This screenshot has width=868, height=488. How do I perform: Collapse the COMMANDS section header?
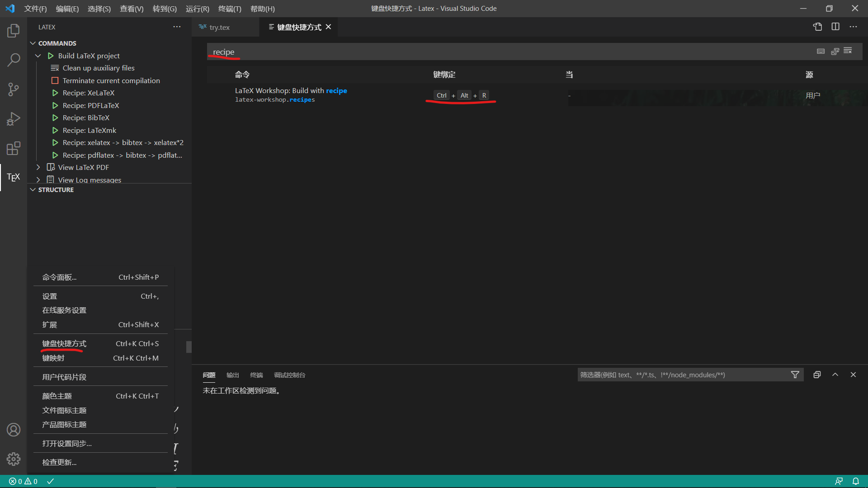click(x=33, y=43)
